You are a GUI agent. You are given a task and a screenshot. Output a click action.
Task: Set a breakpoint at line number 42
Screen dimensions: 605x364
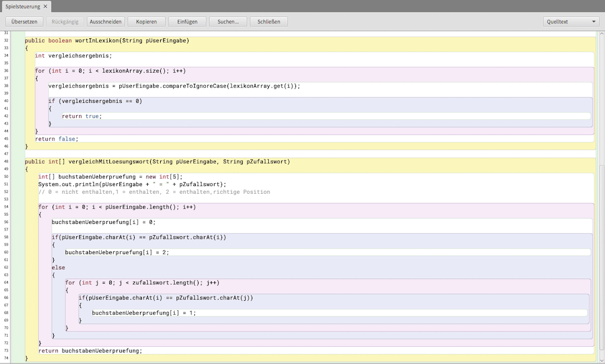click(6, 116)
